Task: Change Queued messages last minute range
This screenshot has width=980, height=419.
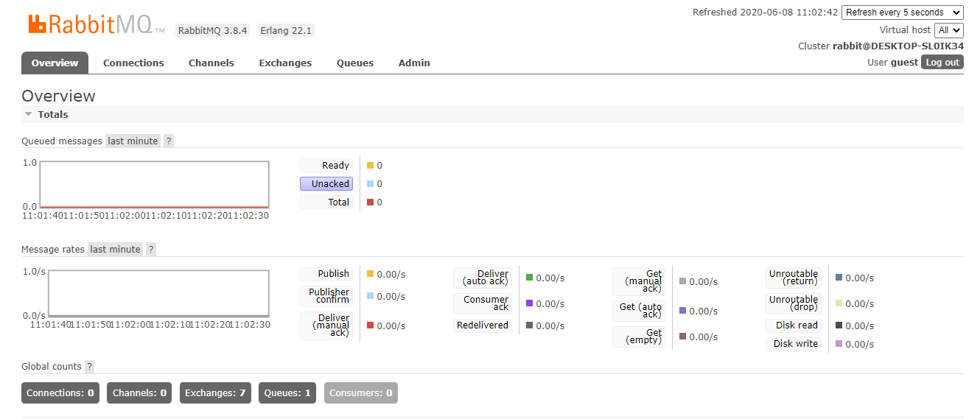Action: click(133, 141)
